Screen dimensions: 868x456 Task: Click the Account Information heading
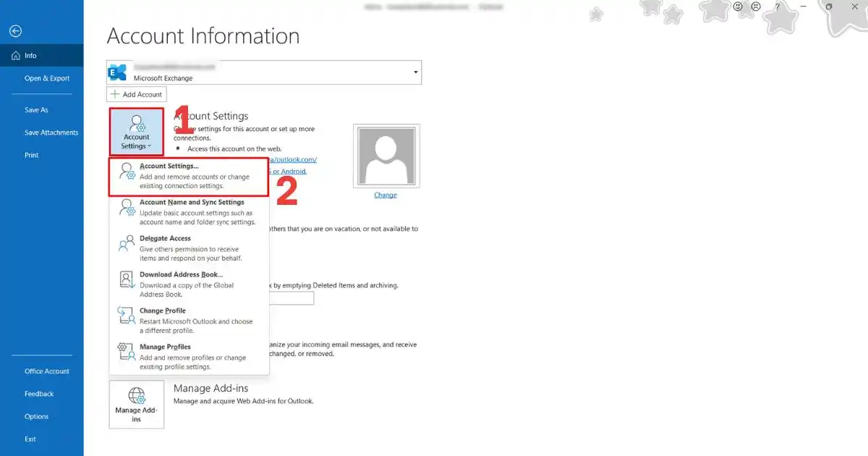(x=203, y=36)
